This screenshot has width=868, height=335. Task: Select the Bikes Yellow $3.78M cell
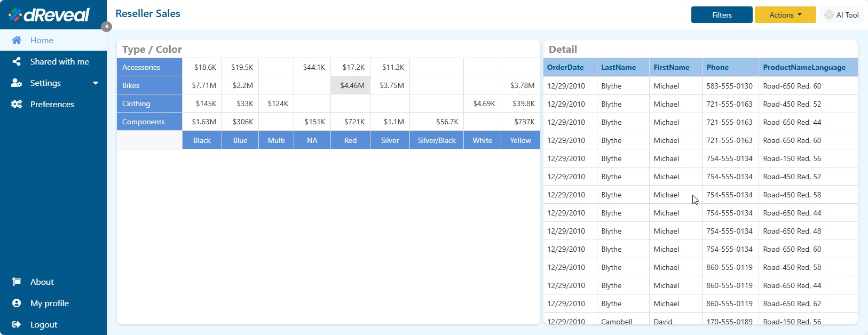click(x=520, y=85)
